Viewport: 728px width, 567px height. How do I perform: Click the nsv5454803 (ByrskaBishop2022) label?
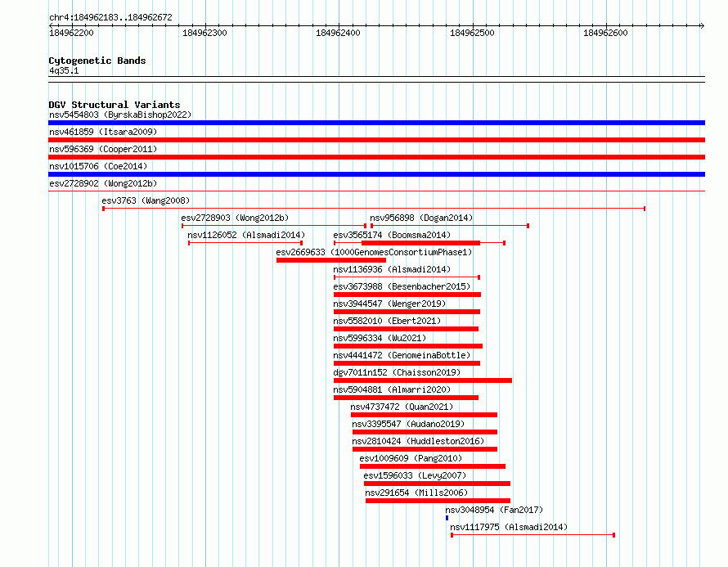[120, 115]
